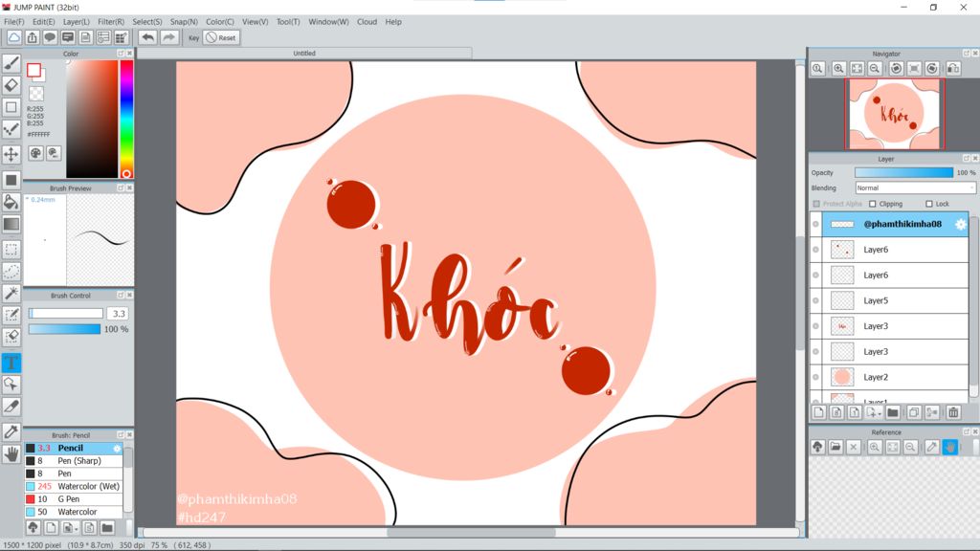Open Pencil brush settings gear
This screenshot has height=551, width=980.
[117, 449]
